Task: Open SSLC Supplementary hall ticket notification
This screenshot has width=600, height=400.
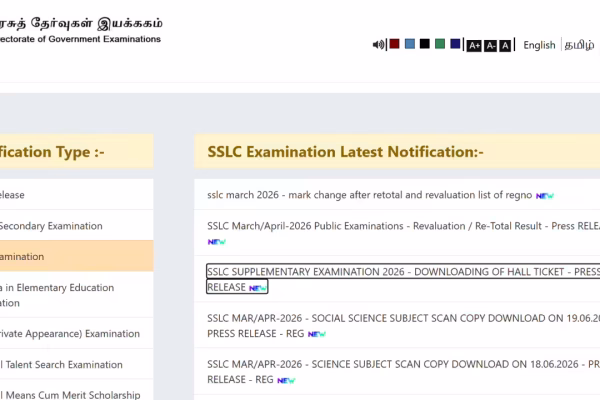Action: (403, 279)
